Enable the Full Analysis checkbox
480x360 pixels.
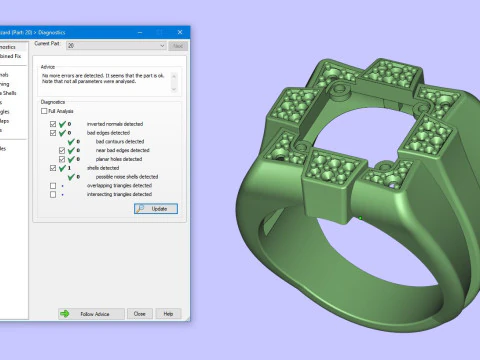click(x=44, y=111)
